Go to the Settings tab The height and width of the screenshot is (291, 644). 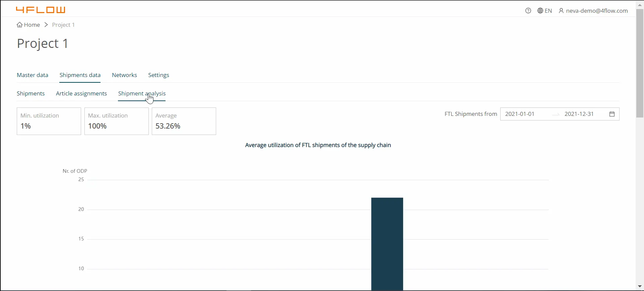158,75
